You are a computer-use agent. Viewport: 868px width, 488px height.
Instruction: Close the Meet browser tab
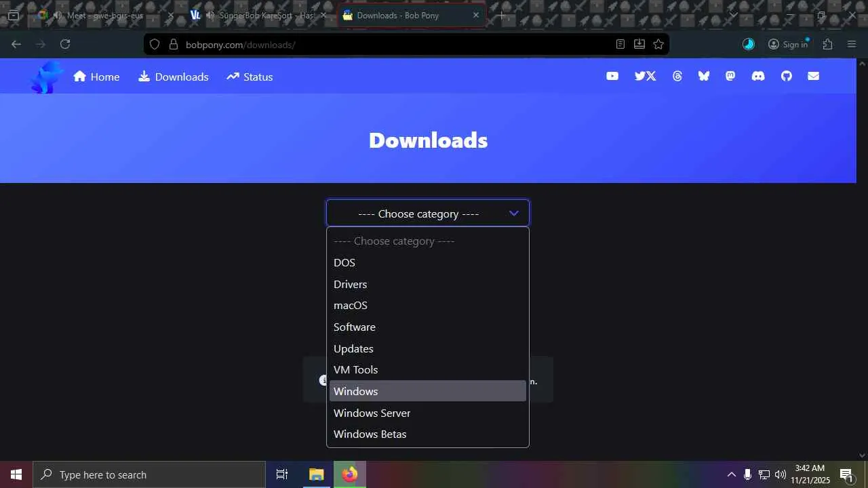170,15
